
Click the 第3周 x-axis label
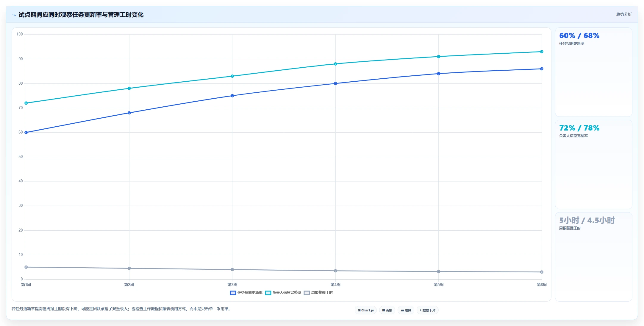click(232, 285)
